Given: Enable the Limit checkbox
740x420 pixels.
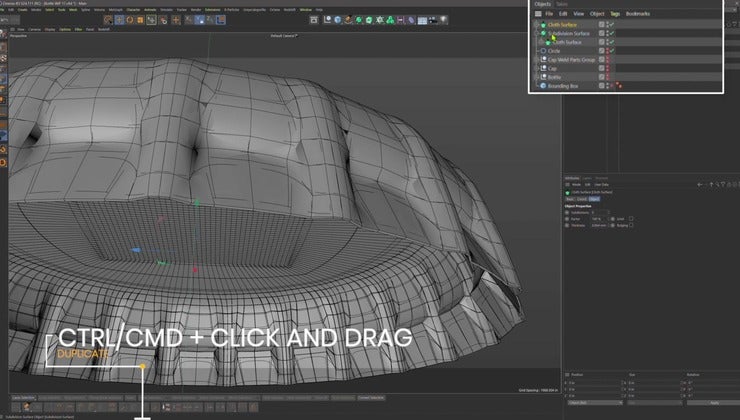Looking at the screenshot, I should click(x=631, y=219).
